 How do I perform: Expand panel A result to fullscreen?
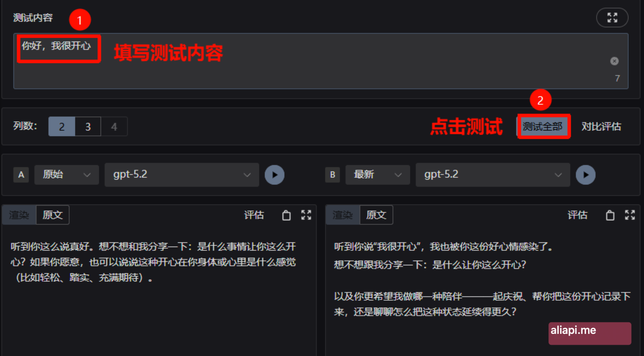(306, 215)
